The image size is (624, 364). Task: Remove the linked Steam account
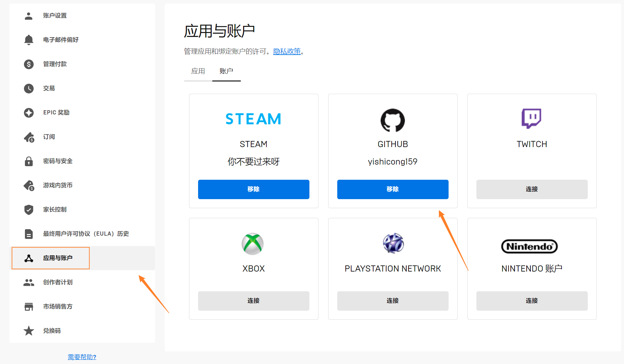pos(253,189)
